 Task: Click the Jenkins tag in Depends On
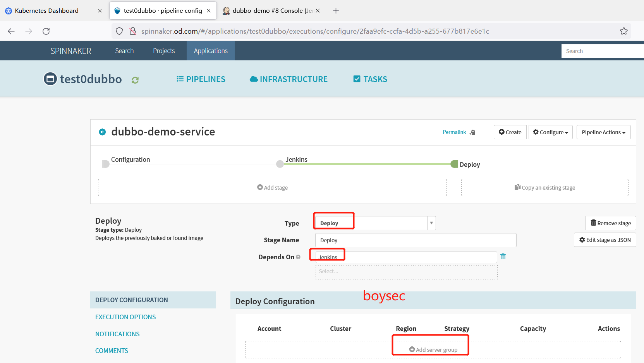click(328, 257)
